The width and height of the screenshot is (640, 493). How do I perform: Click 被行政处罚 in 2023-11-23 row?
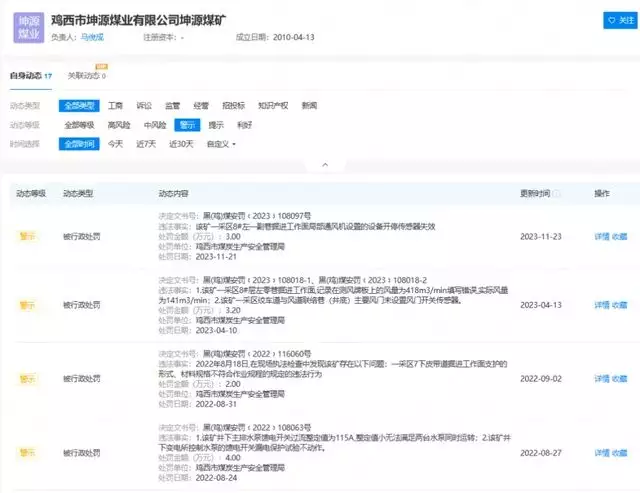(82, 237)
